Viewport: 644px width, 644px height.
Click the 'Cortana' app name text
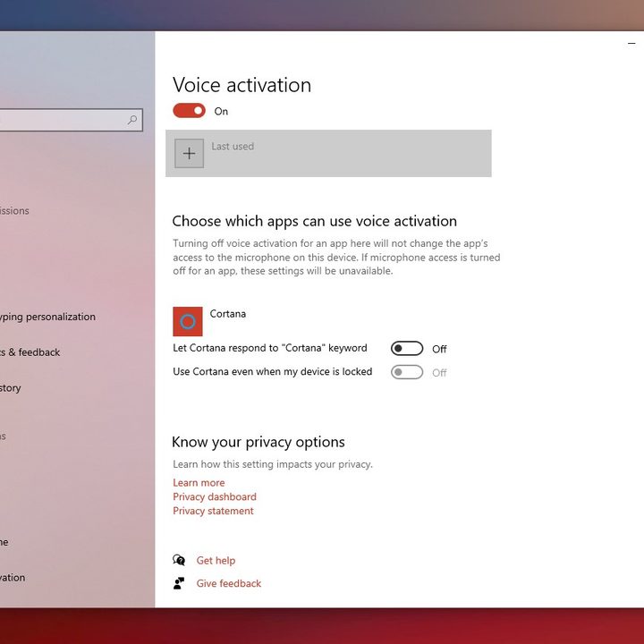click(228, 314)
